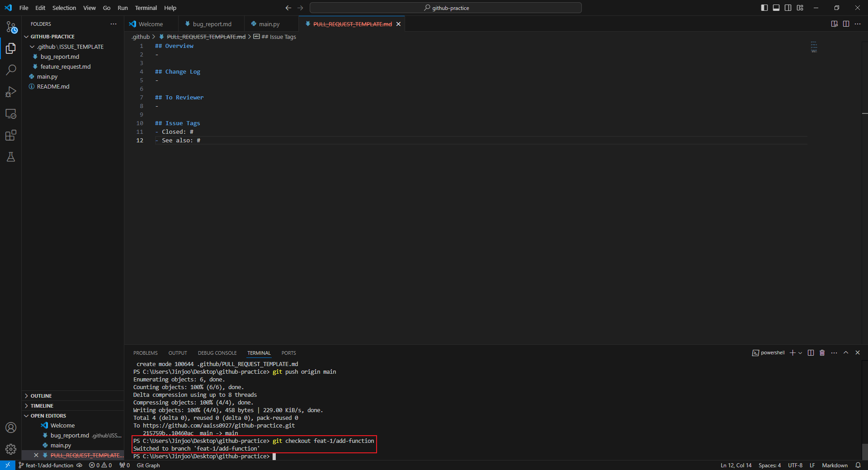868x470 pixels.
Task: Open the markdown preview to the side
Action: [834, 24]
